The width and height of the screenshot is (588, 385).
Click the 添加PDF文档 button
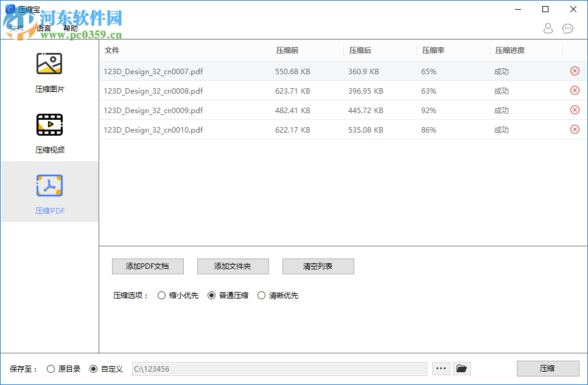pos(147,266)
